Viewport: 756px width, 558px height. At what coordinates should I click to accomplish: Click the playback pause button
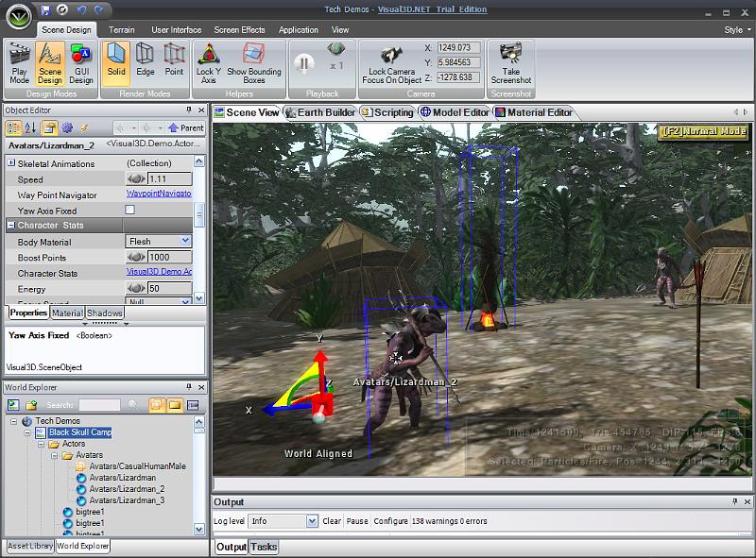pyautogui.click(x=304, y=63)
